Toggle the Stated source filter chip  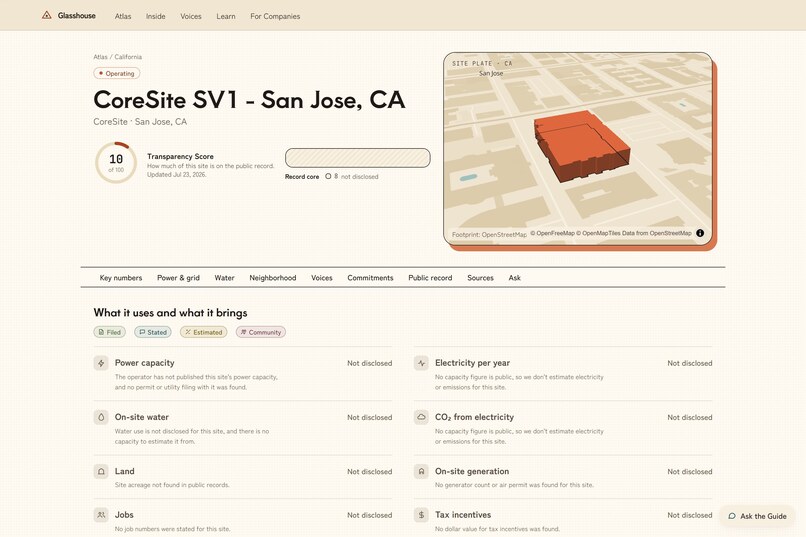(x=153, y=332)
